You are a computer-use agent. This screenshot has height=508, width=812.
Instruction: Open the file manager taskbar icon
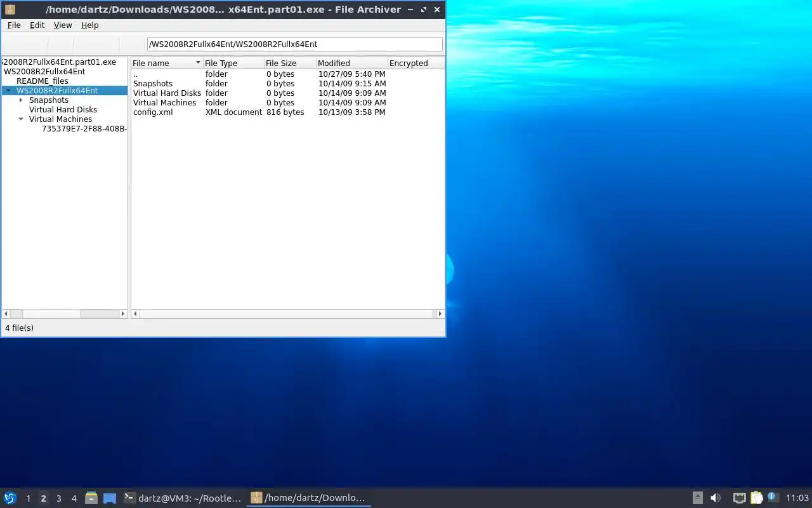[x=91, y=498]
